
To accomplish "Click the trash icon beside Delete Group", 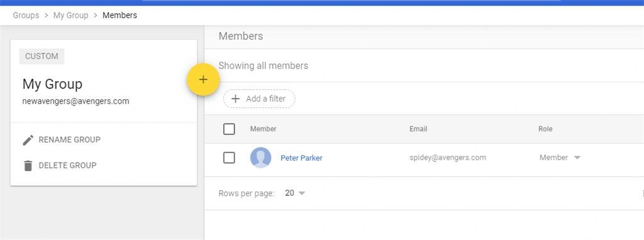I will (x=28, y=166).
